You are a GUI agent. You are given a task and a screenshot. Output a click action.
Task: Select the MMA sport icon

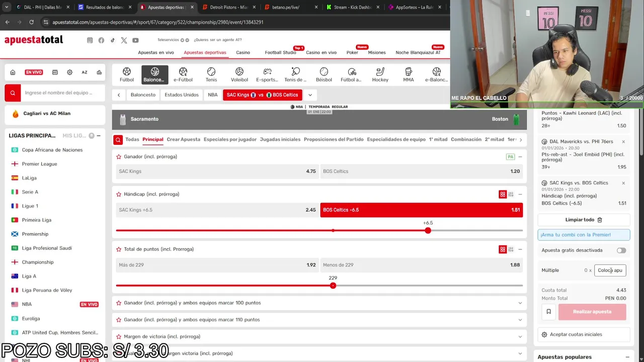(x=409, y=74)
